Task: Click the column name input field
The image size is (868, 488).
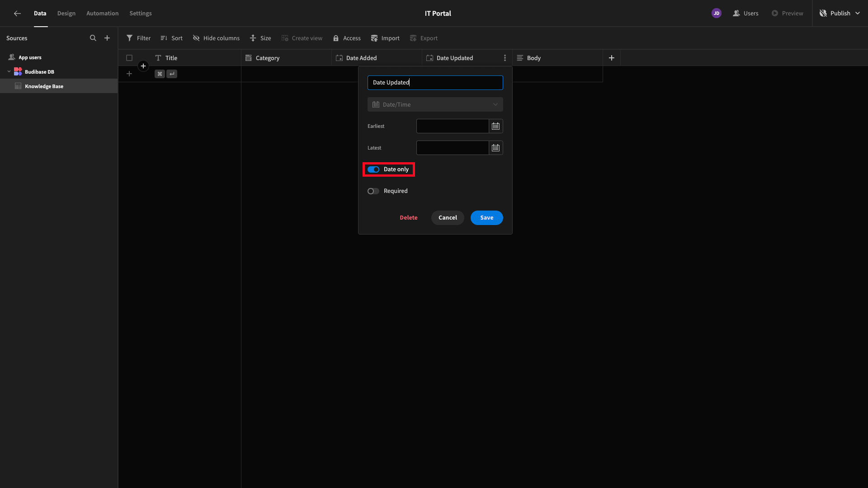Action: click(x=435, y=83)
